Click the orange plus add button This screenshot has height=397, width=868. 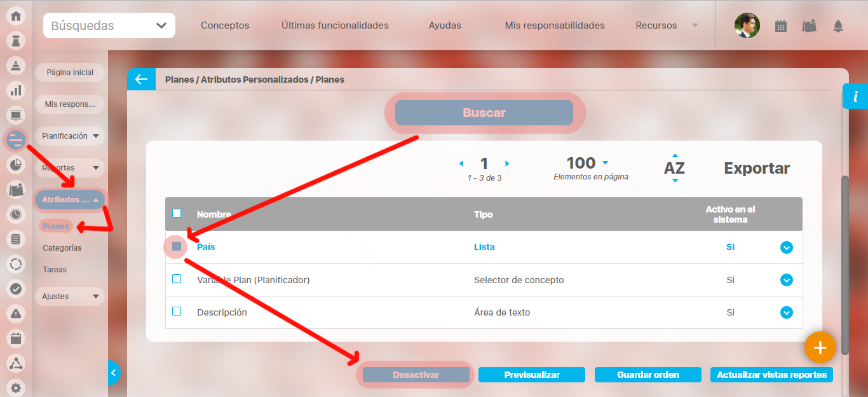click(x=820, y=347)
